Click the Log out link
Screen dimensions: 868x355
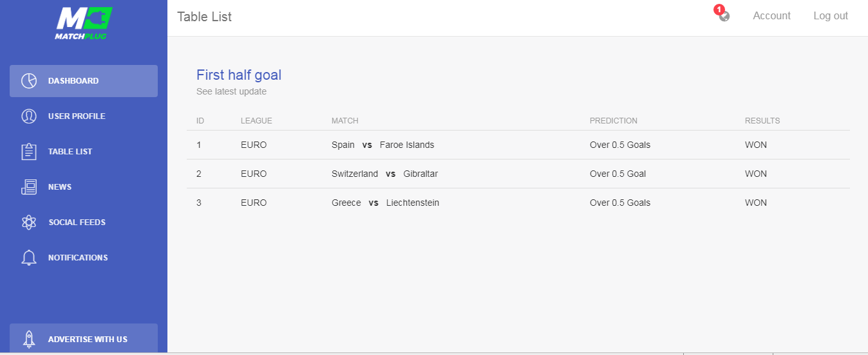coord(831,16)
